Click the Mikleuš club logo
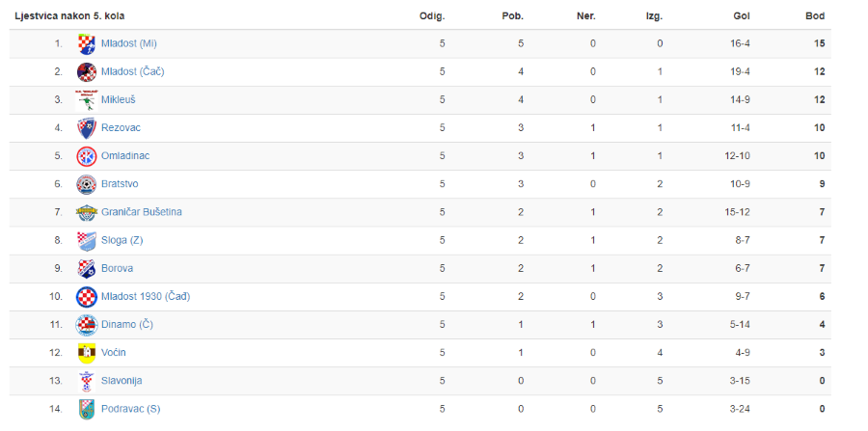Viewport: 868px width, 431px height. coord(87,100)
